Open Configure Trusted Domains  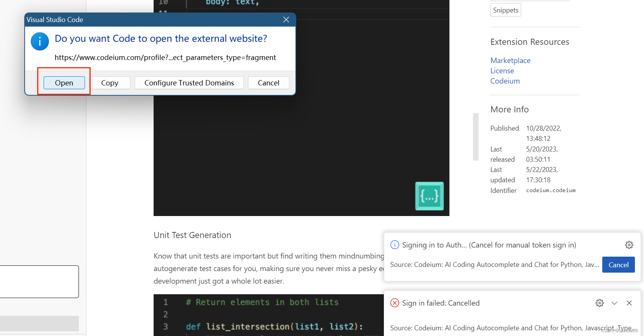click(x=189, y=83)
